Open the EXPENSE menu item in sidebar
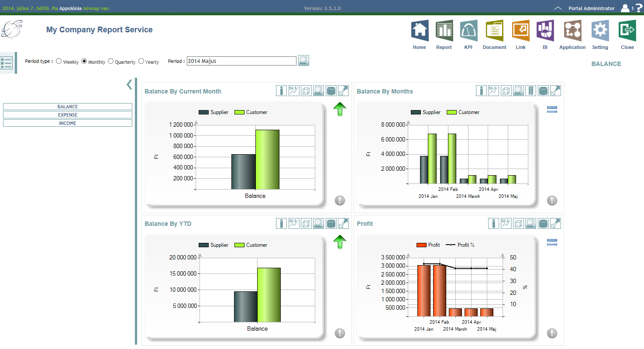Screen dimensions: 644x349 coord(68,115)
